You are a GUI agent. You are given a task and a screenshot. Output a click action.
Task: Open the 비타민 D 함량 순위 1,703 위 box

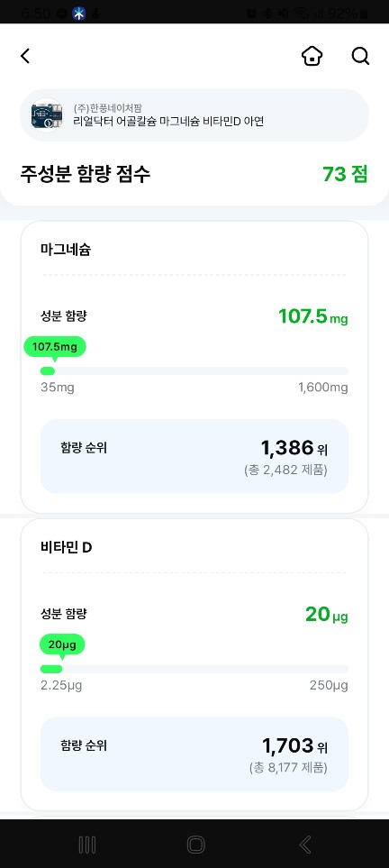click(194, 754)
